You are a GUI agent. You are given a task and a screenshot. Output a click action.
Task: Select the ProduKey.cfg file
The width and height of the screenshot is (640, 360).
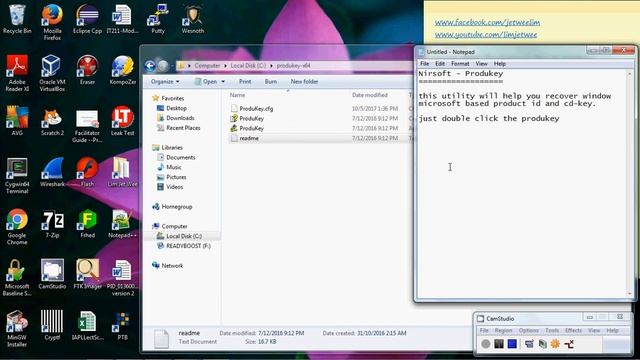pyautogui.click(x=256, y=109)
